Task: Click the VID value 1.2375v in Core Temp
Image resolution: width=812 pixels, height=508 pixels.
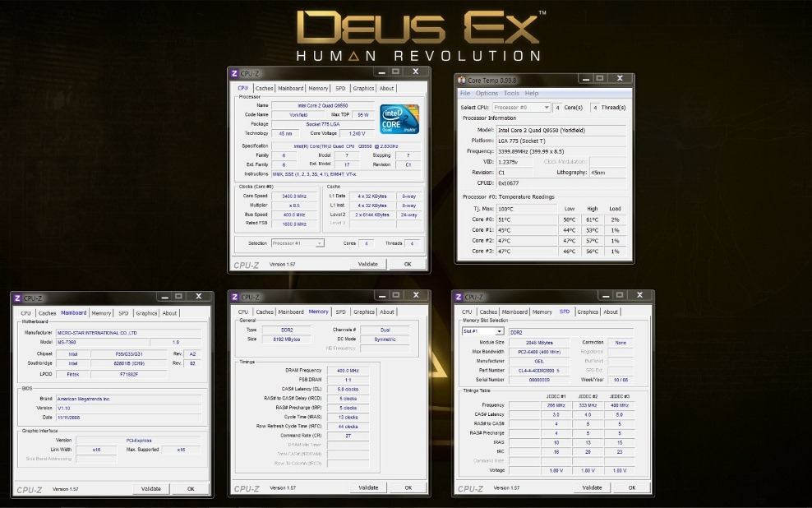Action: tap(514, 162)
